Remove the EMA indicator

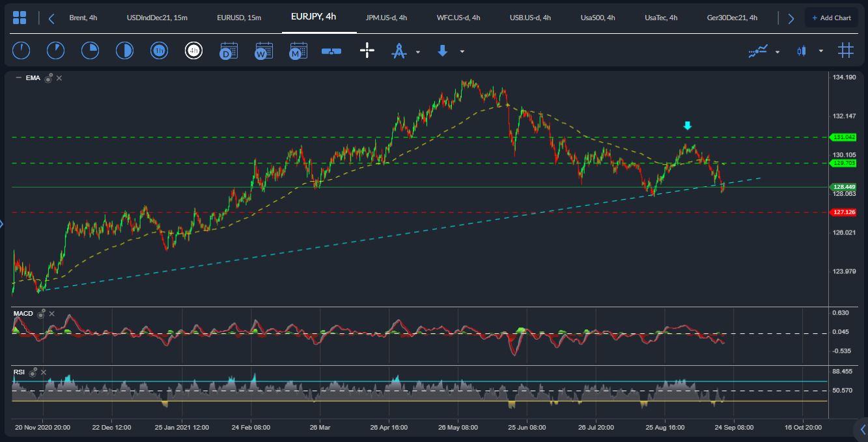tap(59, 78)
